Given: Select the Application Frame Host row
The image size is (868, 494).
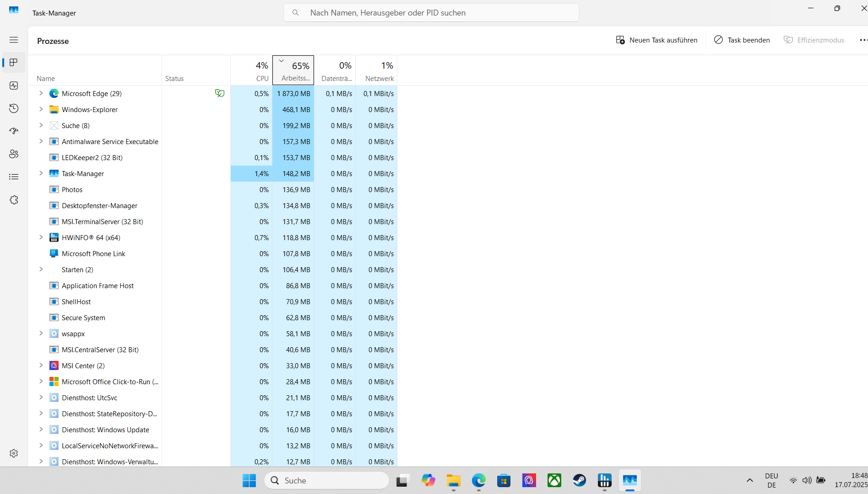Looking at the screenshot, I should tap(213, 285).
